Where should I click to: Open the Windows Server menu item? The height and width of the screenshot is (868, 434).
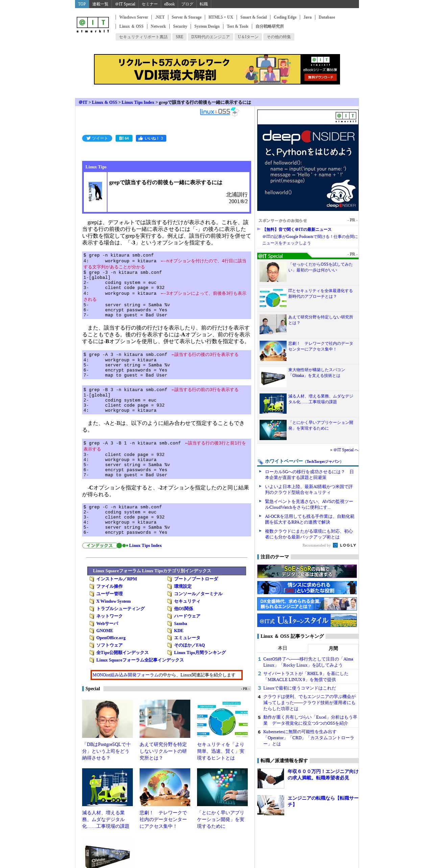pyautogui.click(x=134, y=17)
